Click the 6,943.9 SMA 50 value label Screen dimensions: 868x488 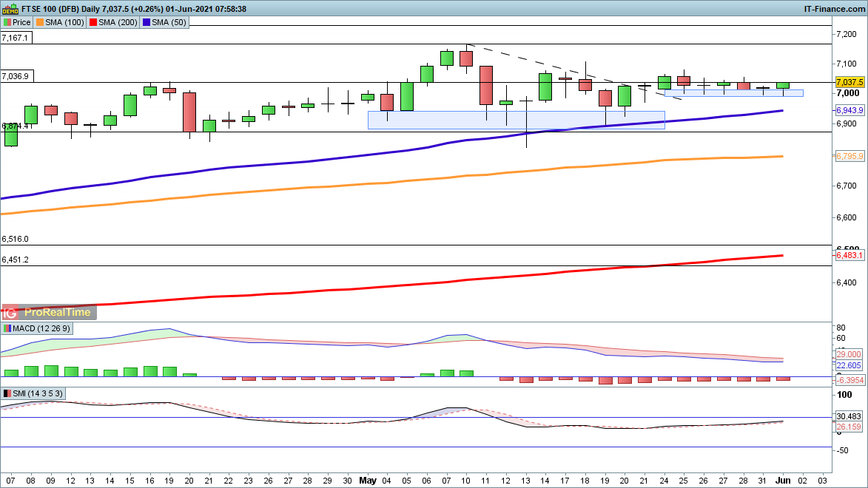850,110
